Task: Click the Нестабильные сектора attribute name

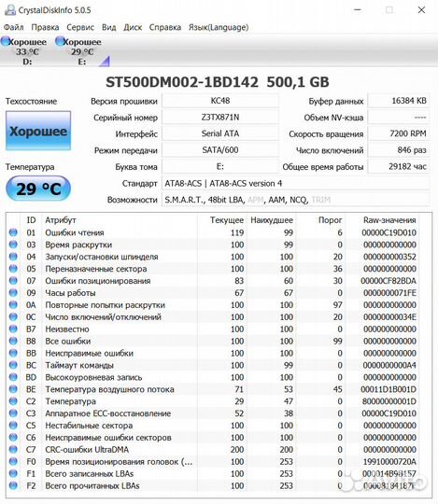Action: 89,426
